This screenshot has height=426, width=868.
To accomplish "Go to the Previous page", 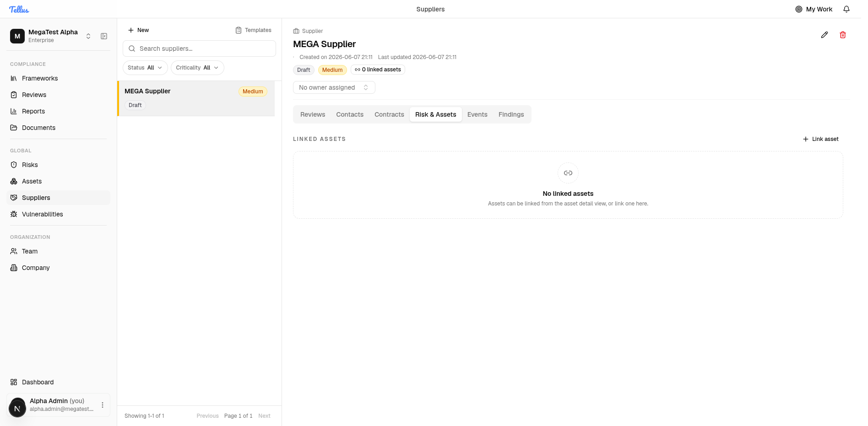I will click(207, 416).
